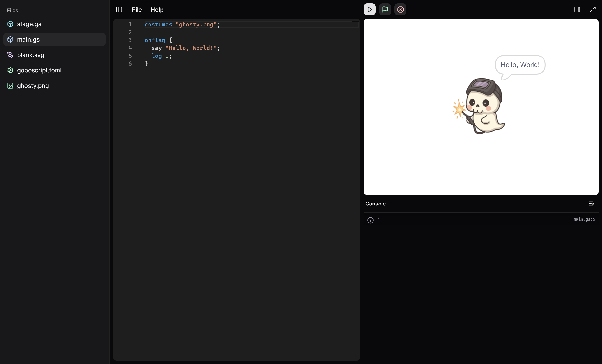Viewport: 602px width, 364px height.
Task: Click the Hello, World! speech bubble
Action: (520, 65)
